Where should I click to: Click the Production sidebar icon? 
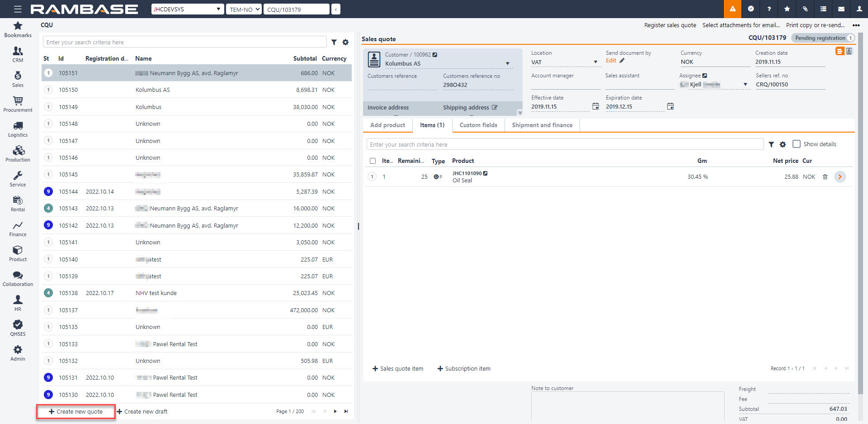tap(18, 154)
